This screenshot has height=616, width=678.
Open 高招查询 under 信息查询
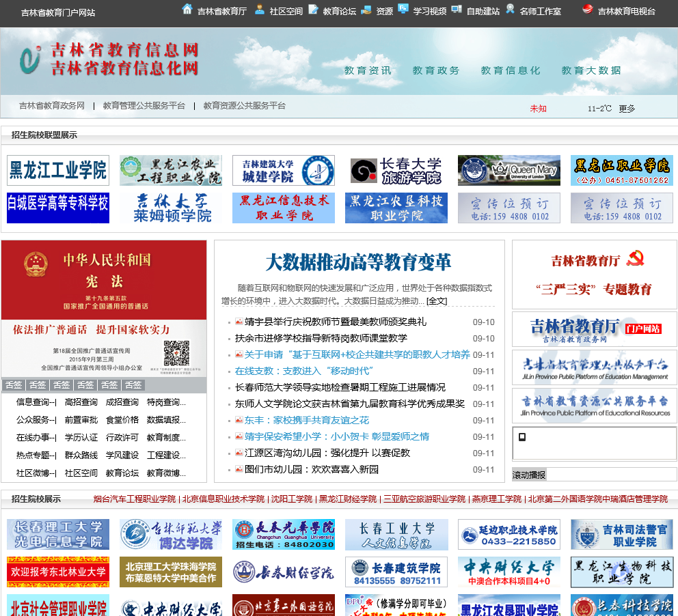81,402
